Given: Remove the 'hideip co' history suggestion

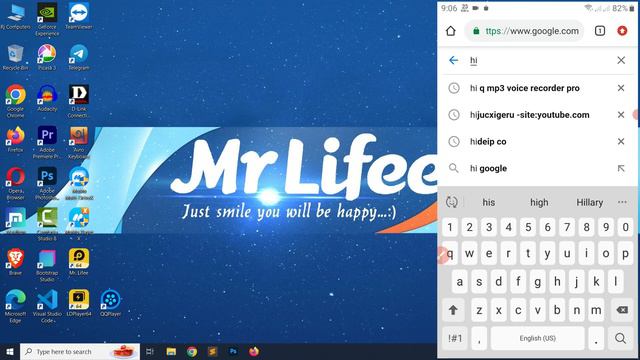Looking at the screenshot, I should click(x=621, y=141).
